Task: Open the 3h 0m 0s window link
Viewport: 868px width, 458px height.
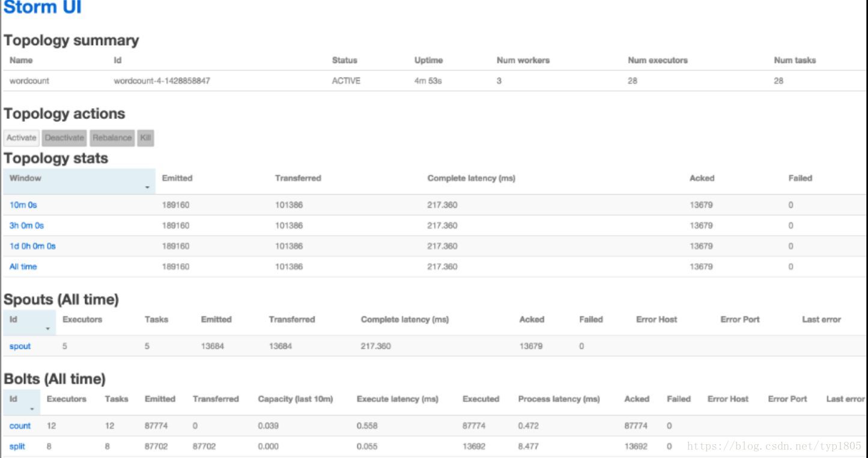Action: click(x=26, y=226)
